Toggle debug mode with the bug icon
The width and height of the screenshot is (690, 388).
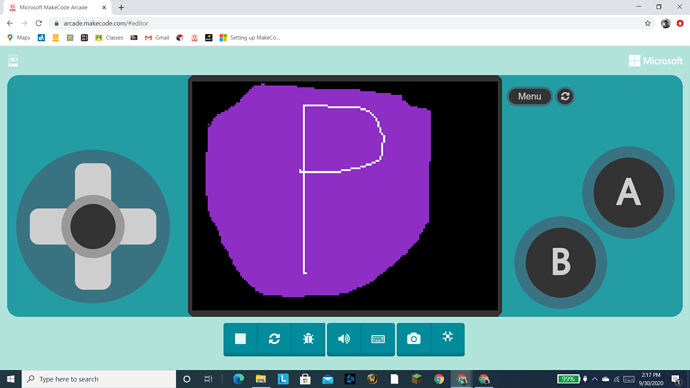(308, 339)
